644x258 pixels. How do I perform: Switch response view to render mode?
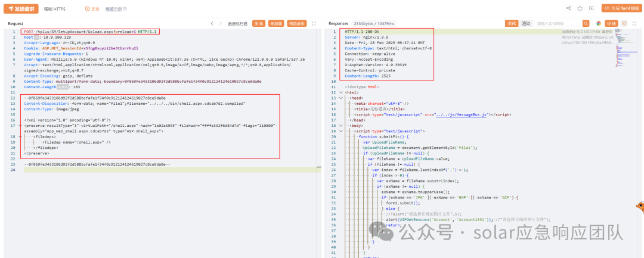(x=526, y=23)
